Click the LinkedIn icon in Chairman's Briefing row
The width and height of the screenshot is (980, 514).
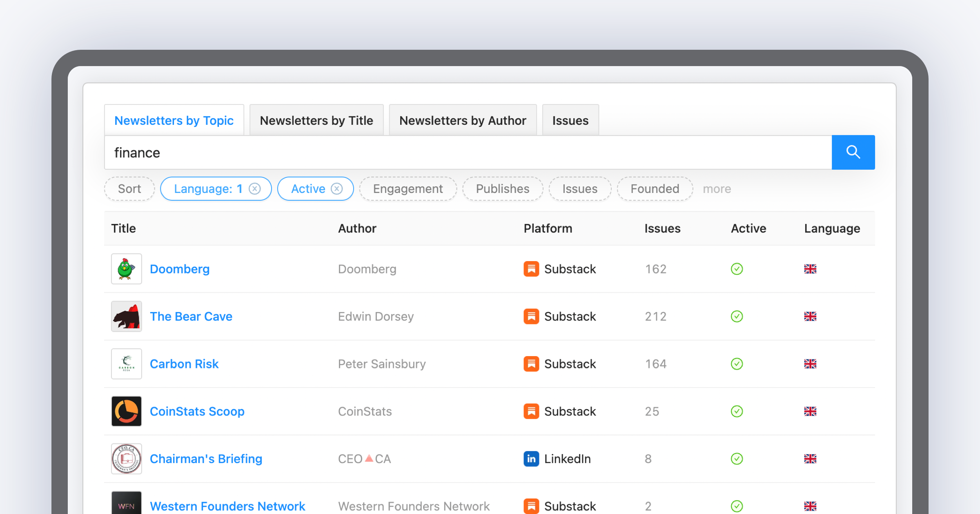[531, 459]
